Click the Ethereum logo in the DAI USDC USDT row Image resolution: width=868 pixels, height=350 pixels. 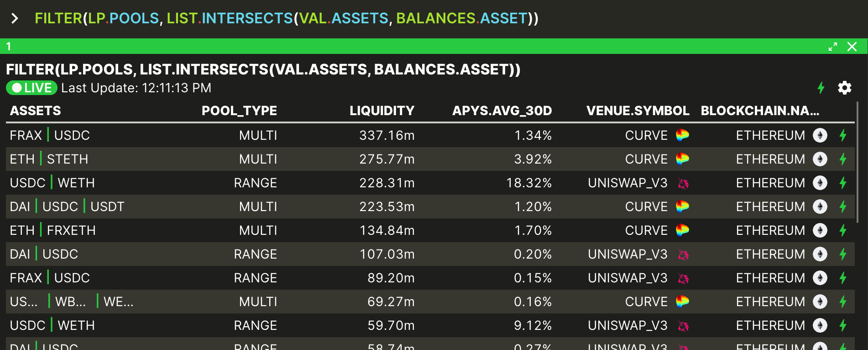tap(820, 207)
